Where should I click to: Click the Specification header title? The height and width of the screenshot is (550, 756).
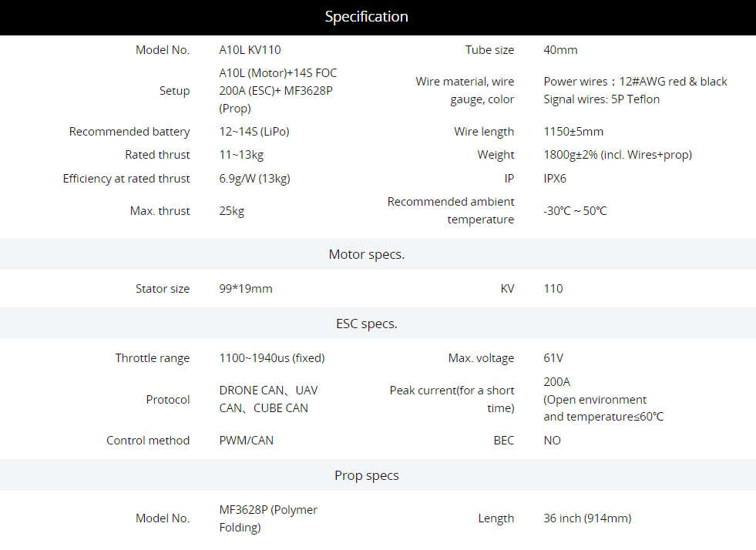[366, 16]
